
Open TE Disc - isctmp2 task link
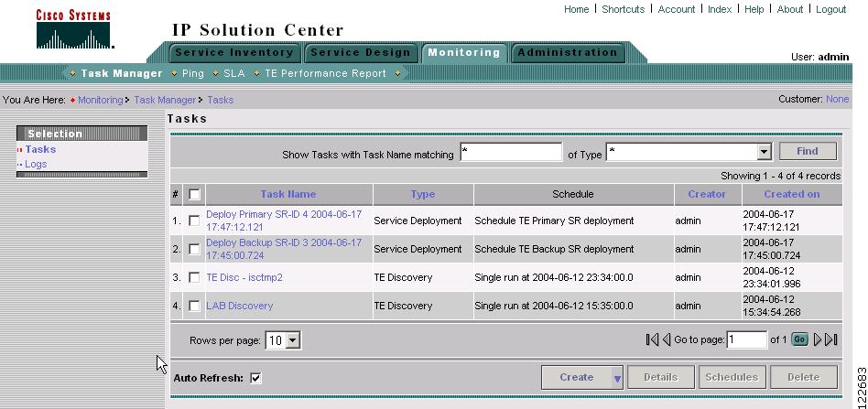(x=244, y=277)
